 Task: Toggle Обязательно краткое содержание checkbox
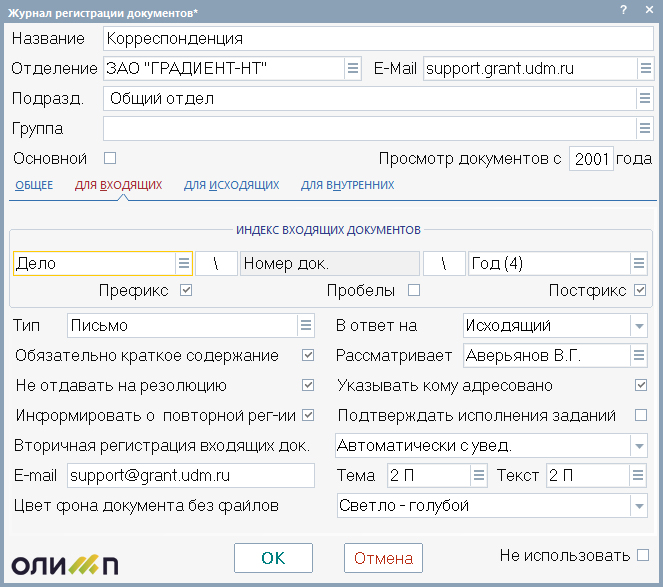pyautogui.click(x=308, y=355)
